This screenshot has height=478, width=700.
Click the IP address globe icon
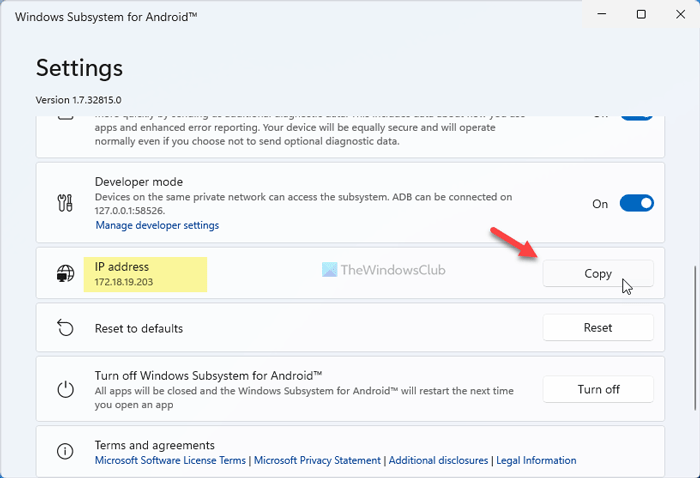click(65, 274)
